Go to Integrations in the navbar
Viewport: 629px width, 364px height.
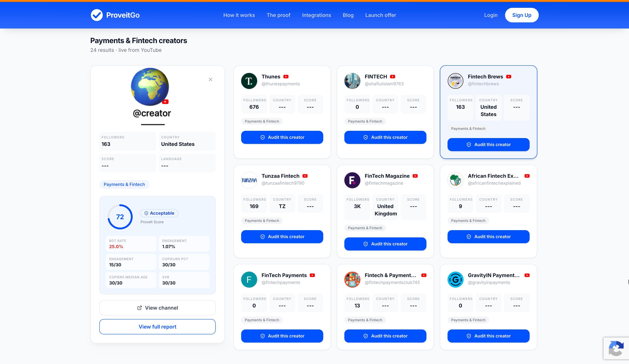316,15
